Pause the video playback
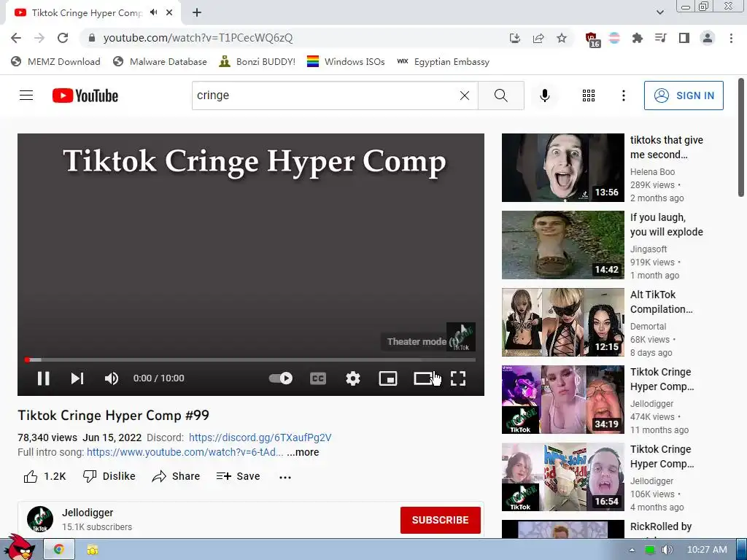 click(43, 378)
